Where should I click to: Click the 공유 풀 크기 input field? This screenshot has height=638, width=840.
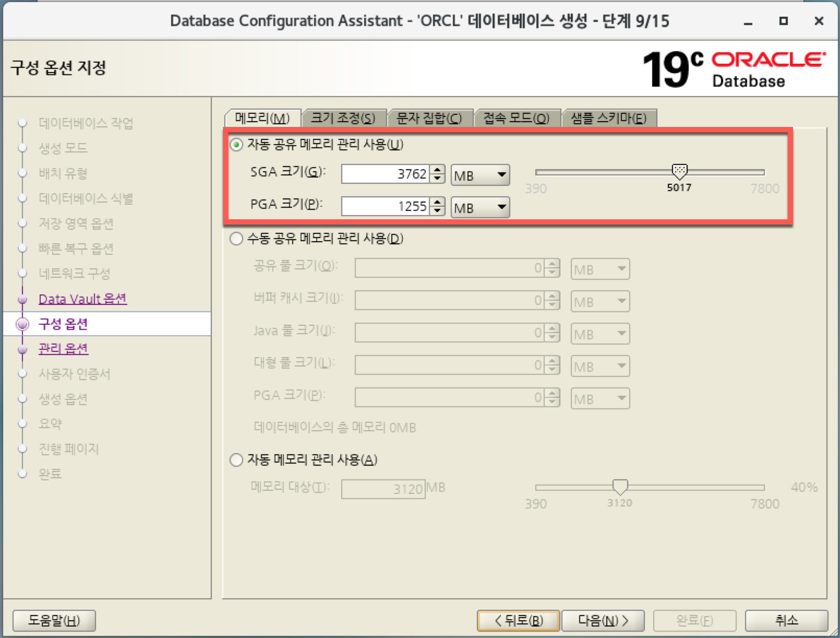[449, 268]
